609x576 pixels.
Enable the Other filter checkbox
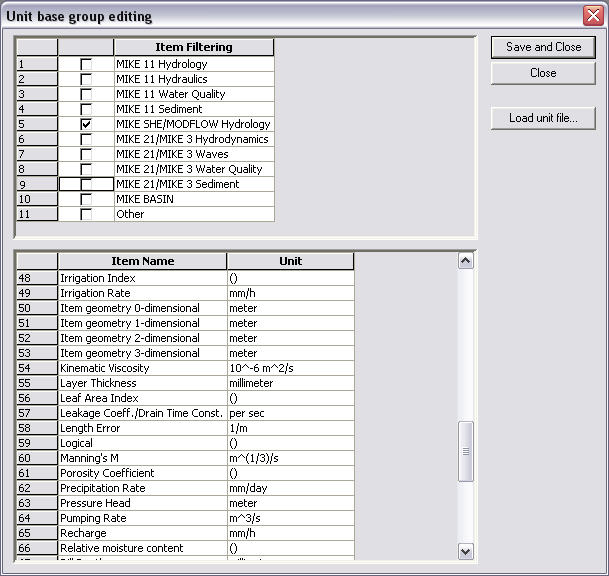[x=86, y=214]
